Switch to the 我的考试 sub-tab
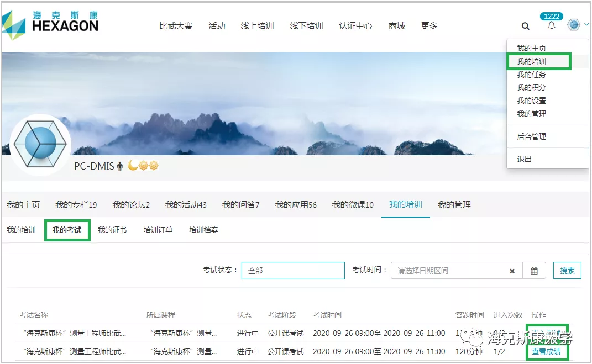 click(67, 230)
